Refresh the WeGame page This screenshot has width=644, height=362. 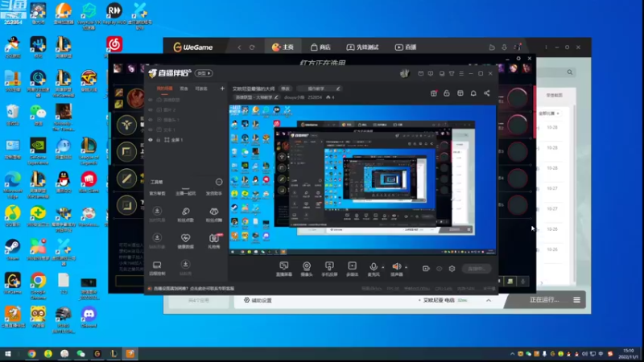coord(252,47)
